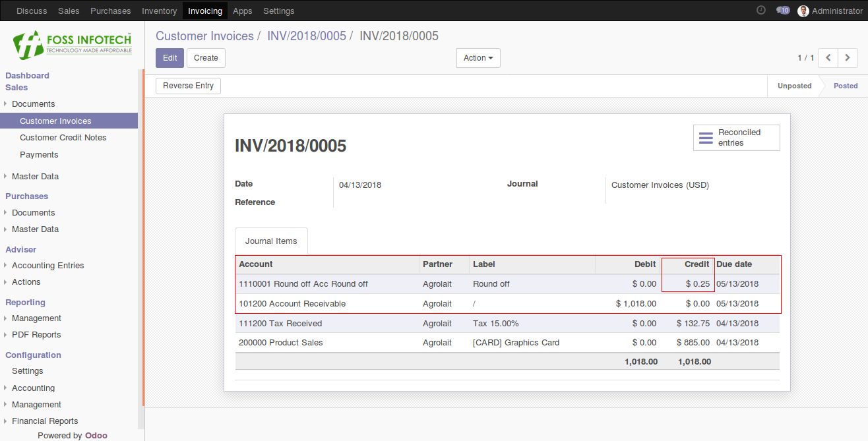This screenshot has height=441, width=868.
Task: Open the Invoicing menu
Action: 205,11
